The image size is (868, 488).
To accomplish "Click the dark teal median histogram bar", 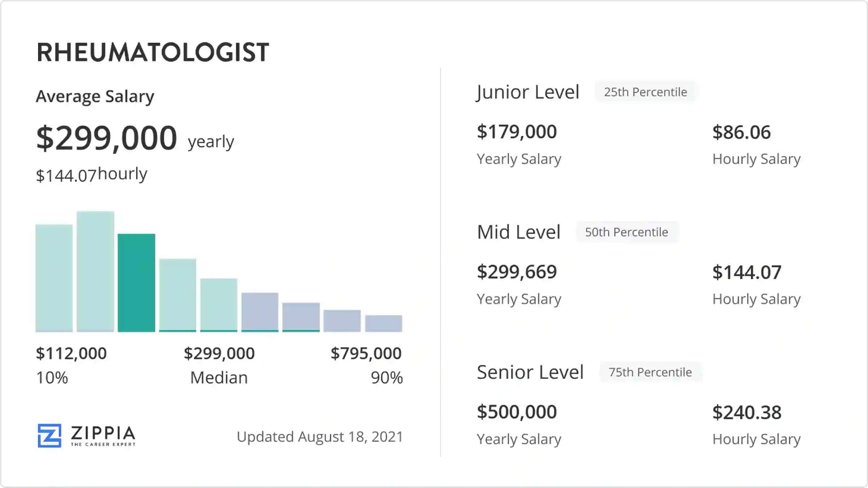I will pos(136,283).
